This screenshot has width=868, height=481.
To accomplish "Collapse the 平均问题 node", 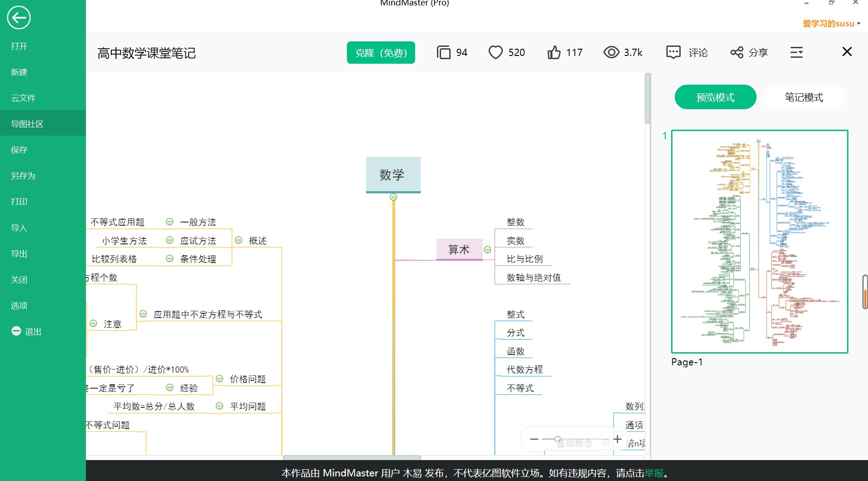I will point(219,406).
